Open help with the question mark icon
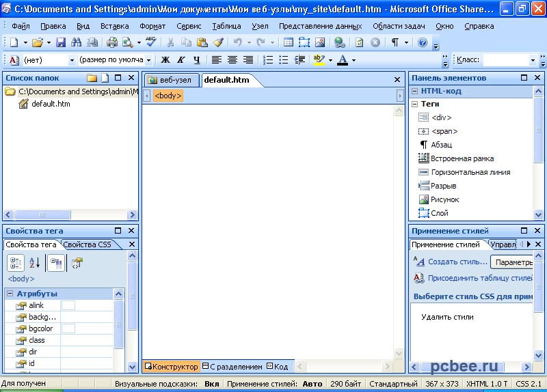The image size is (547, 392). pyautogui.click(x=423, y=42)
